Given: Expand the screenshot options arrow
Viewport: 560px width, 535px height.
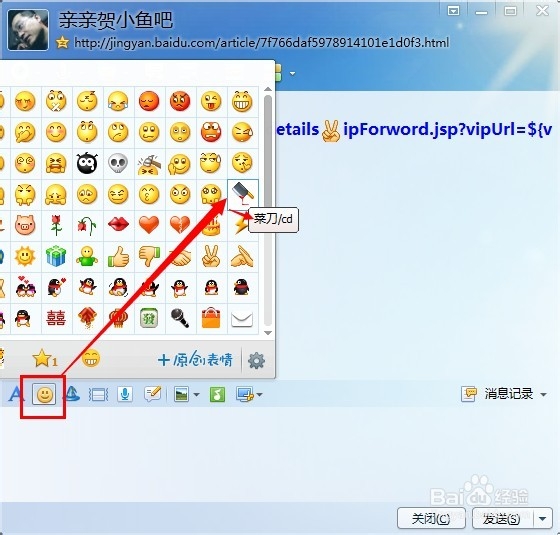Looking at the screenshot, I should [x=259, y=395].
